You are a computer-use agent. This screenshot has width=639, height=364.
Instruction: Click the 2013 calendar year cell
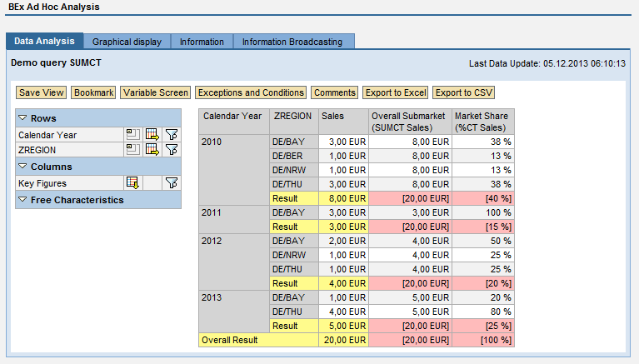click(x=234, y=312)
